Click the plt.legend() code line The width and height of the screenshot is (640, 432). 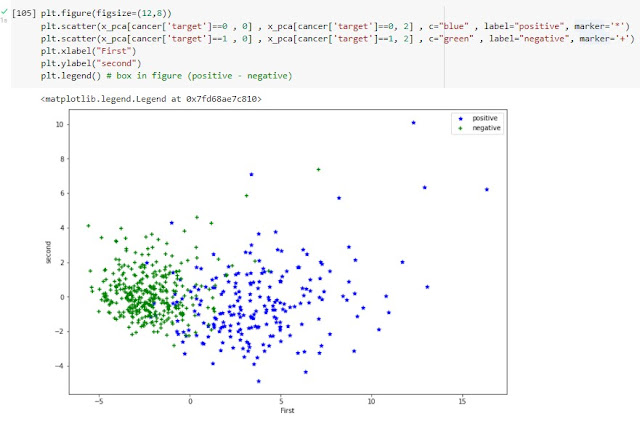coord(74,76)
